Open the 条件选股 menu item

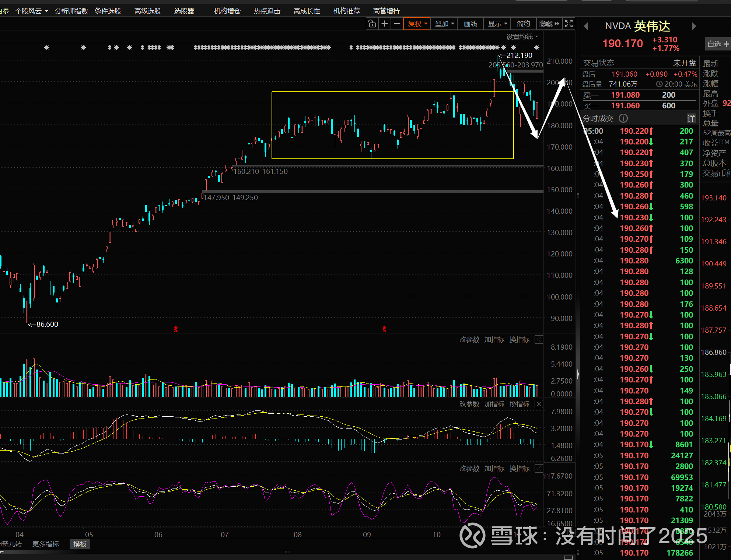coord(108,11)
